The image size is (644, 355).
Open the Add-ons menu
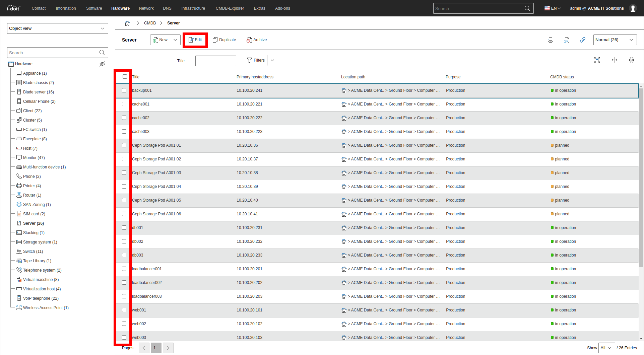pyautogui.click(x=282, y=8)
